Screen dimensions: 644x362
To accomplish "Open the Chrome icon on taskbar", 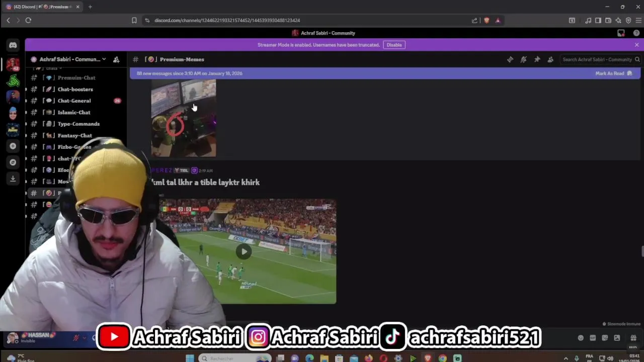I will 442,358.
